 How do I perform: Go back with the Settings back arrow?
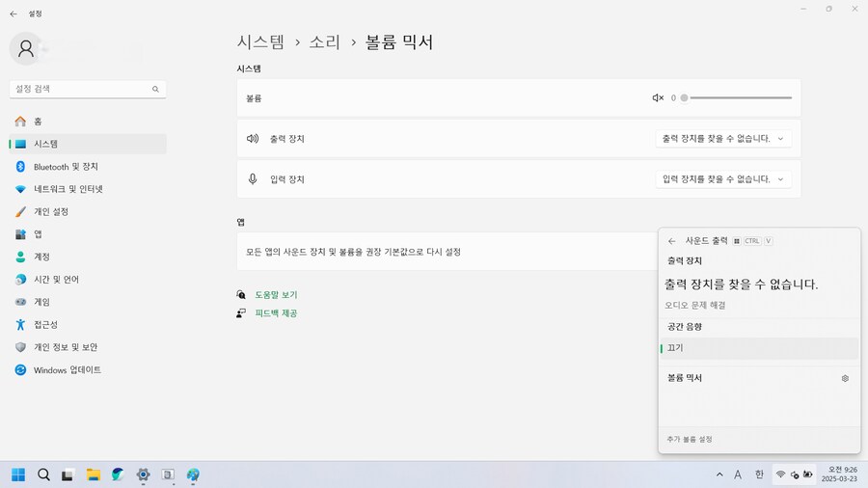[14, 14]
